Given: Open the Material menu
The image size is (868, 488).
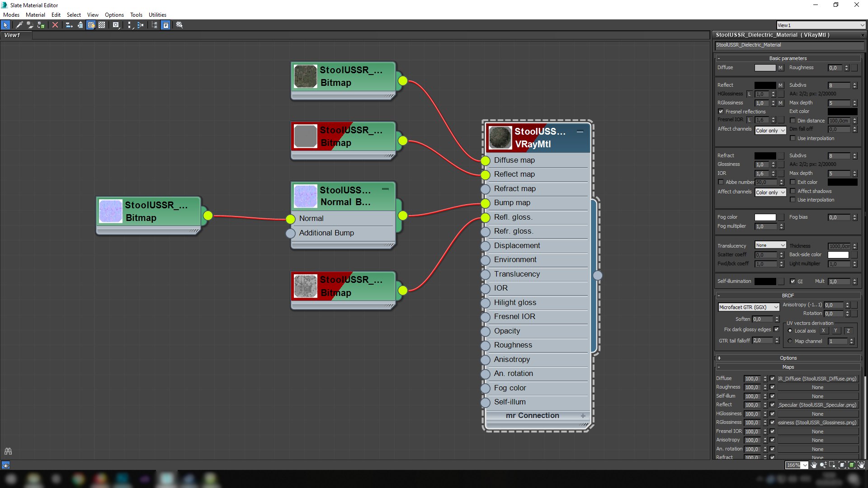Looking at the screenshot, I should (x=35, y=15).
